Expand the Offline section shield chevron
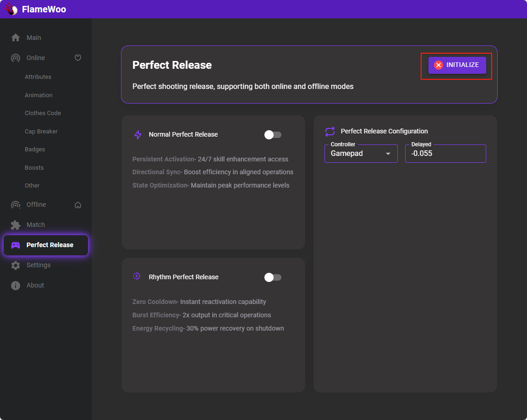Screen dimensions: 527x420 [x=77, y=205]
